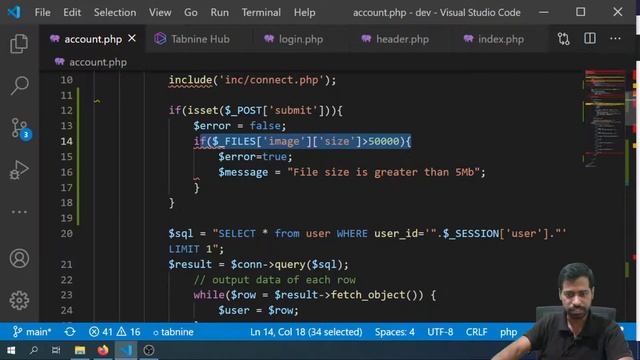Image resolution: width=640 pixels, height=360 pixels.
Task: Open File Explorer from taskbar
Action: [80, 350]
